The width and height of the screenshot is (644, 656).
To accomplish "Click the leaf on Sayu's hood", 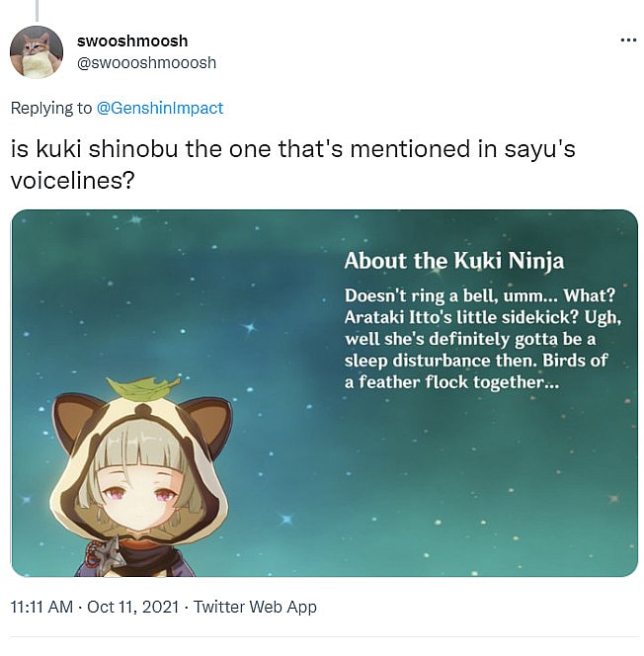I will pyautogui.click(x=143, y=388).
